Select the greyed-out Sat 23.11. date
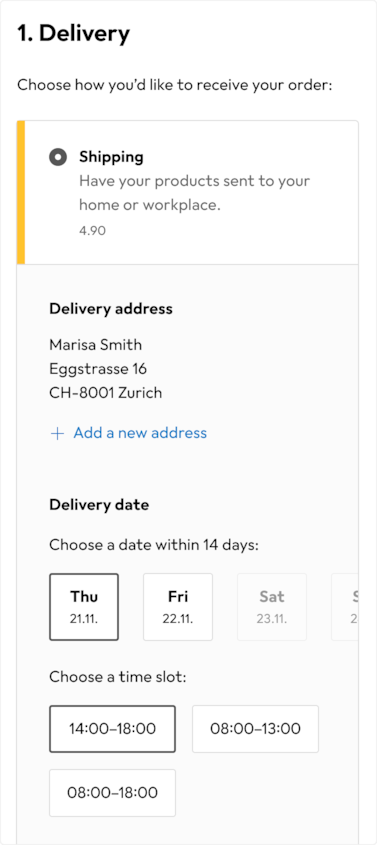This screenshot has height=845, width=377. [272, 607]
